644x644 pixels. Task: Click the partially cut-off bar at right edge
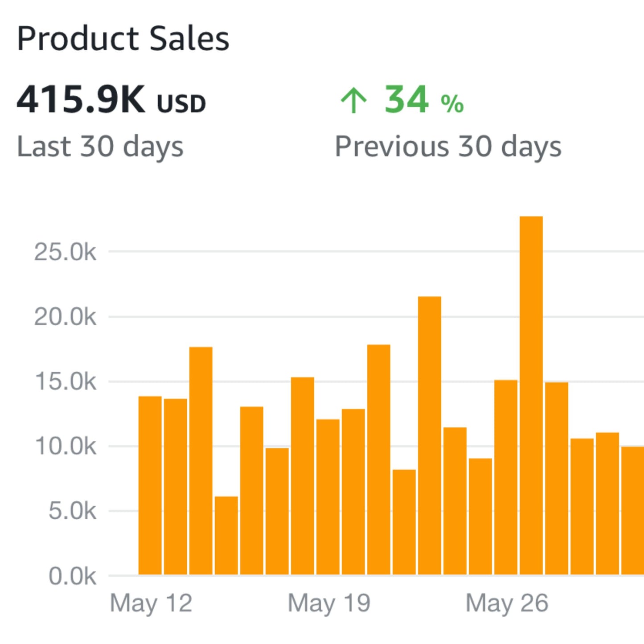[x=633, y=510]
